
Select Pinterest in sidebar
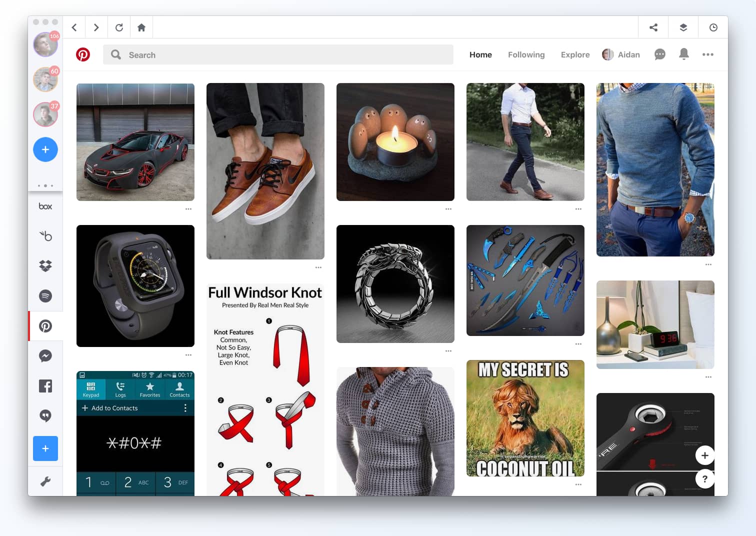coord(45,326)
